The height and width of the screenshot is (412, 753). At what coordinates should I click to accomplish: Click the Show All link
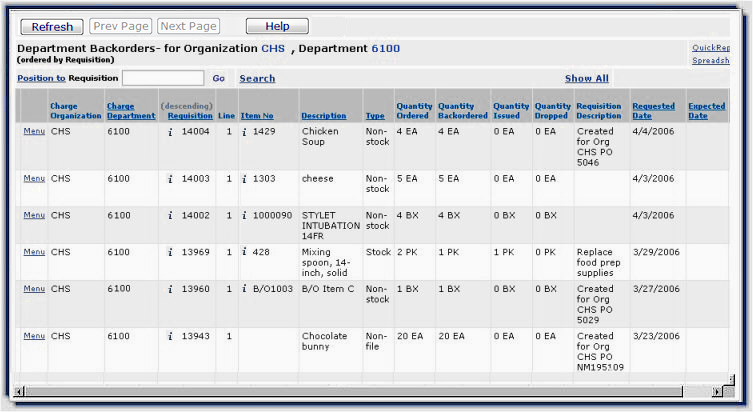pos(586,78)
